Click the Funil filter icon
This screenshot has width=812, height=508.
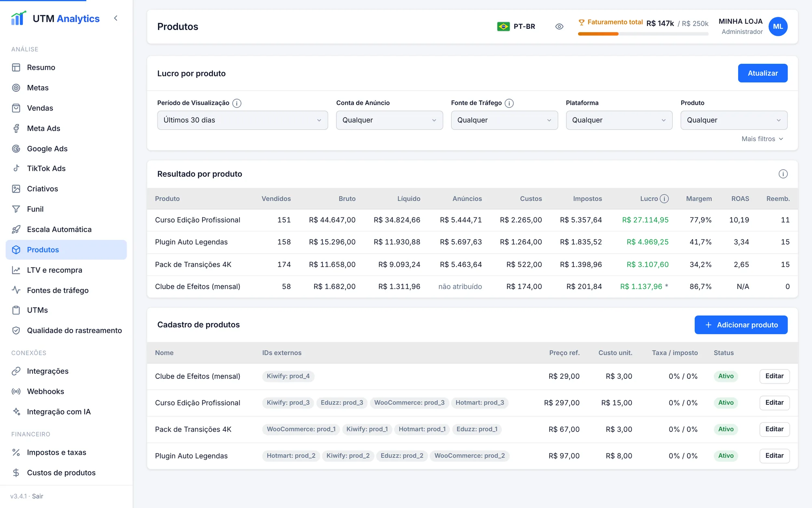(16, 209)
